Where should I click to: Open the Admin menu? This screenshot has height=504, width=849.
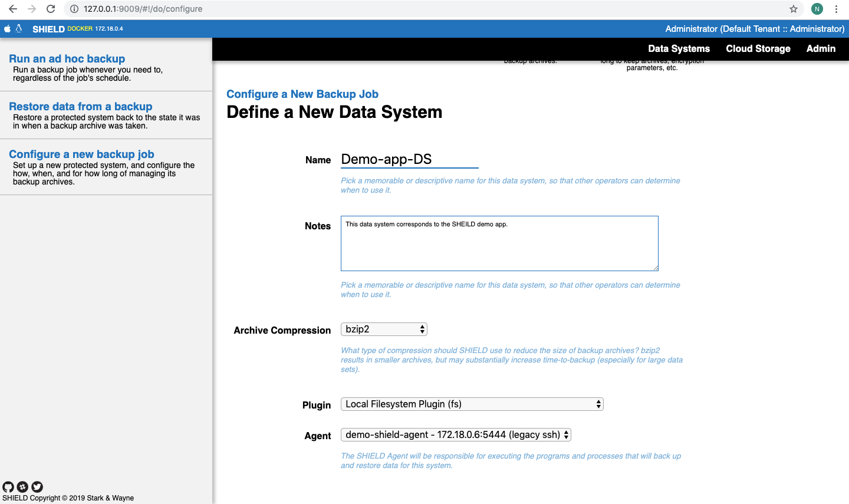pos(821,49)
